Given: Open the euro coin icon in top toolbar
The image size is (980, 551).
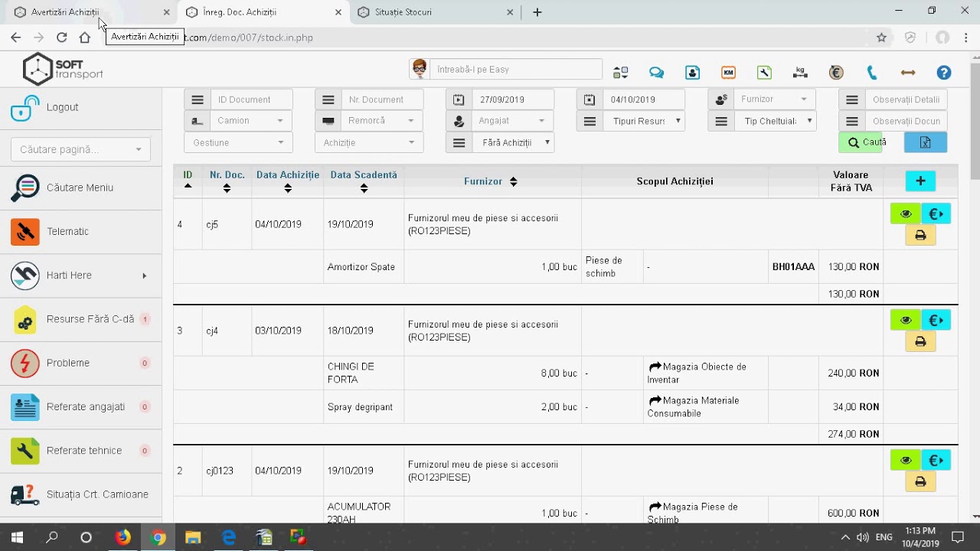Looking at the screenshot, I should click(836, 73).
